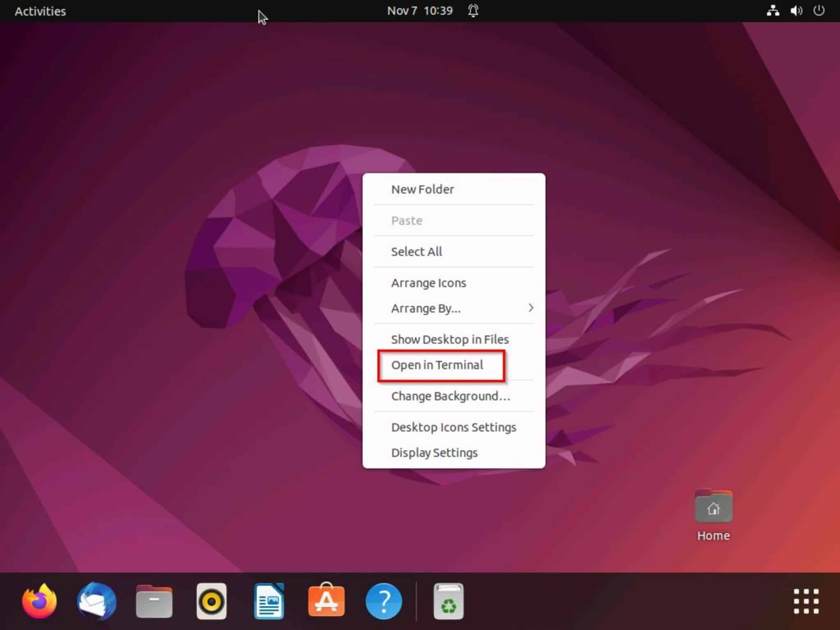Open LibreOffice Writer from the dock
Image resolution: width=840 pixels, height=630 pixels.
269,601
